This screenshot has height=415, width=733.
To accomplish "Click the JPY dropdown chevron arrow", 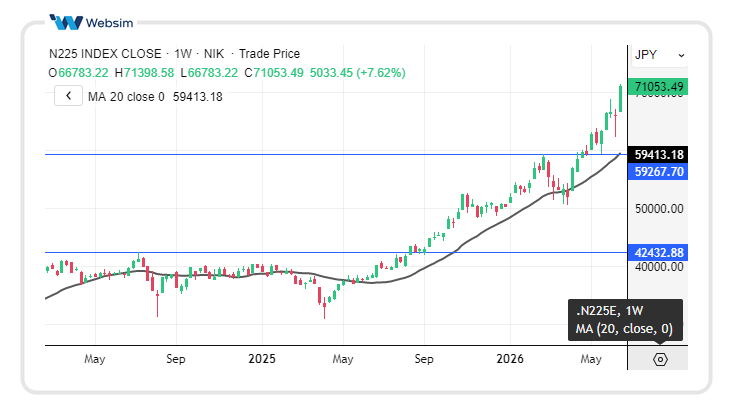I will (x=682, y=56).
